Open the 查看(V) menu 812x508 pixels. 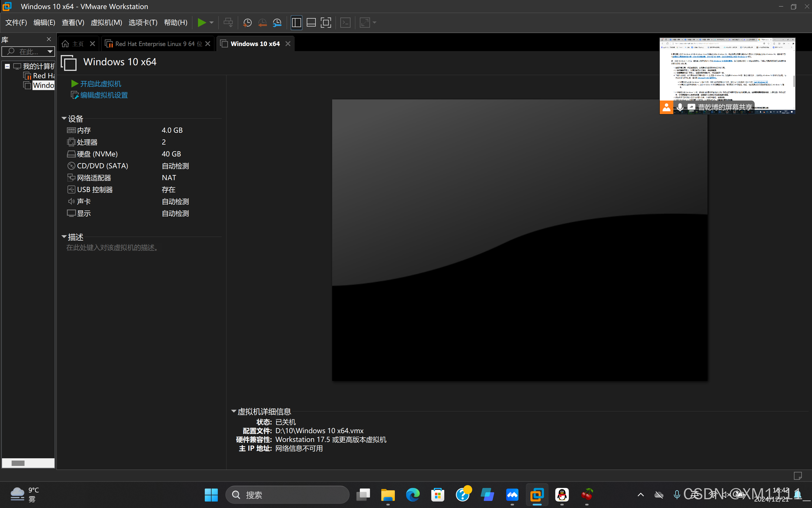coord(73,23)
